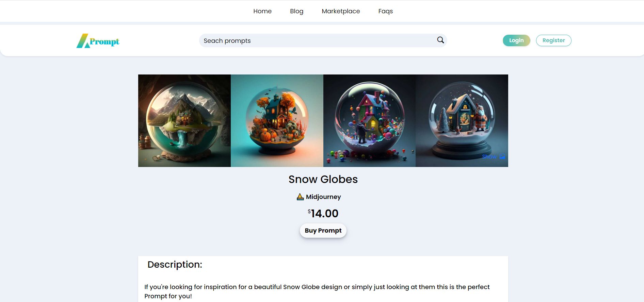Click the Login button
Viewport: 644px width, 302px height.
516,40
